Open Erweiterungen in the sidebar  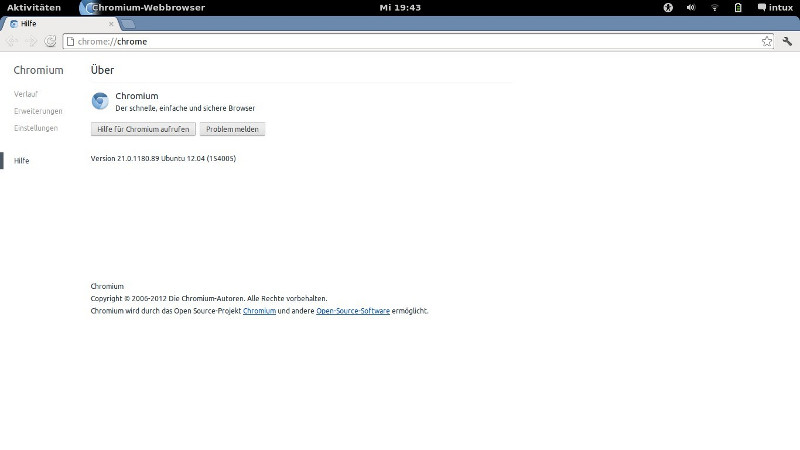(x=38, y=111)
